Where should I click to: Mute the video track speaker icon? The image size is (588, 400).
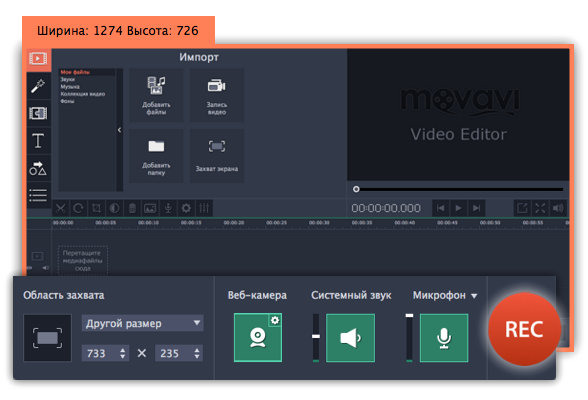click(x=46, y=268)
